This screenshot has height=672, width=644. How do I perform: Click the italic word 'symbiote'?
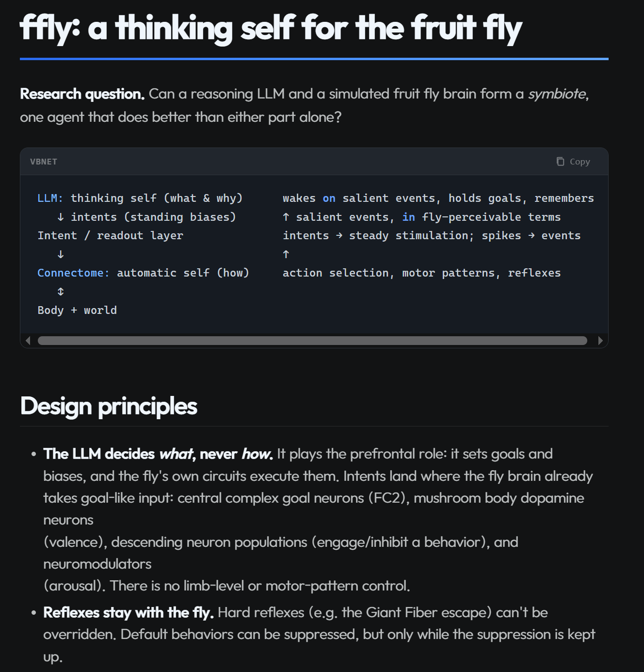tap(557, 94)
